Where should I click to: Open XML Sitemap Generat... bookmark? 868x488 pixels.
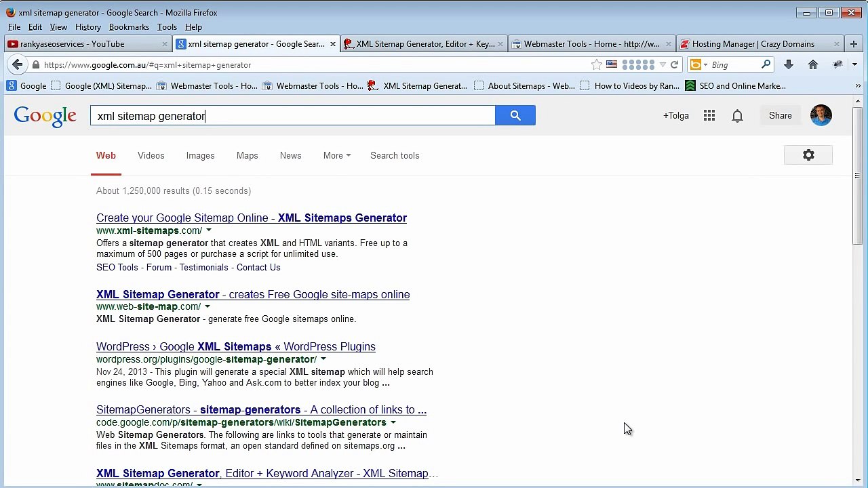[417, 86]
